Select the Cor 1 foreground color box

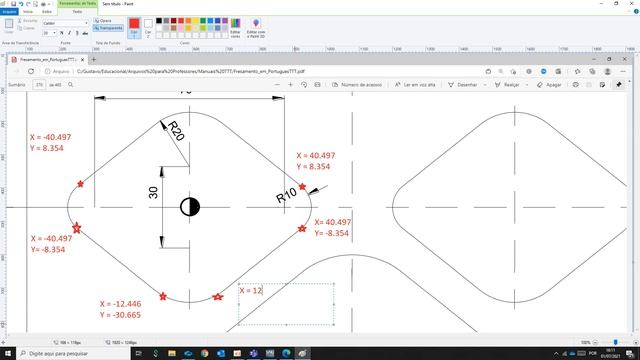(134, 27)
